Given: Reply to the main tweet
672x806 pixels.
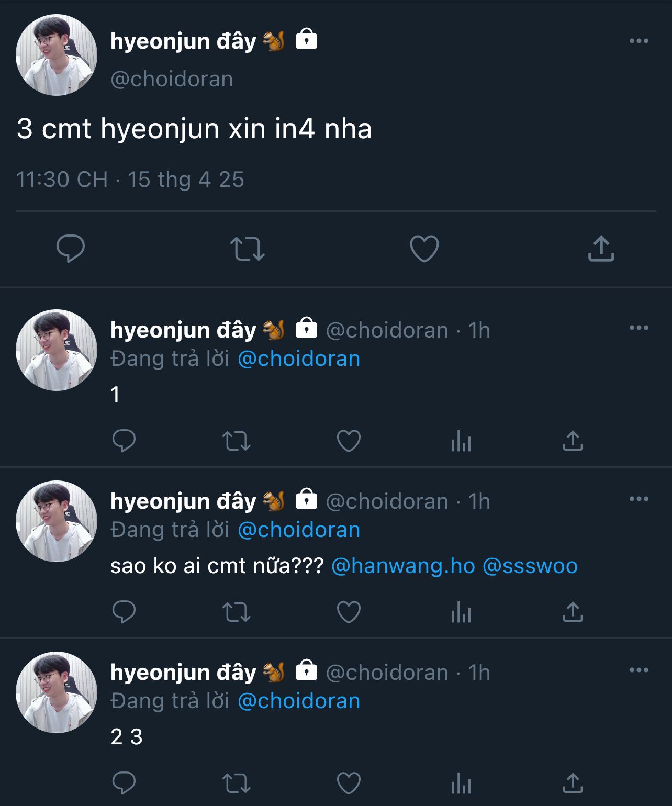Looking at the screenshot, I should click(71, 248).
